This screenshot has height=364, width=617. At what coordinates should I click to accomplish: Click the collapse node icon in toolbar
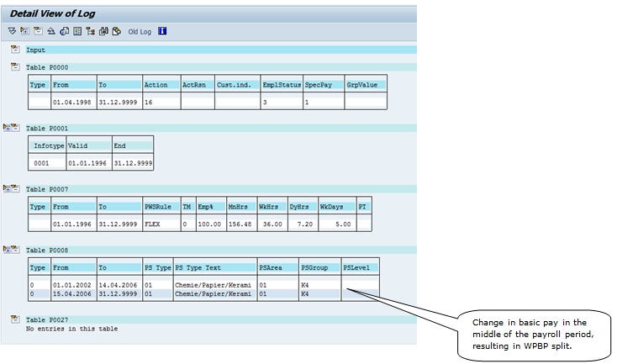pos(38,31)
